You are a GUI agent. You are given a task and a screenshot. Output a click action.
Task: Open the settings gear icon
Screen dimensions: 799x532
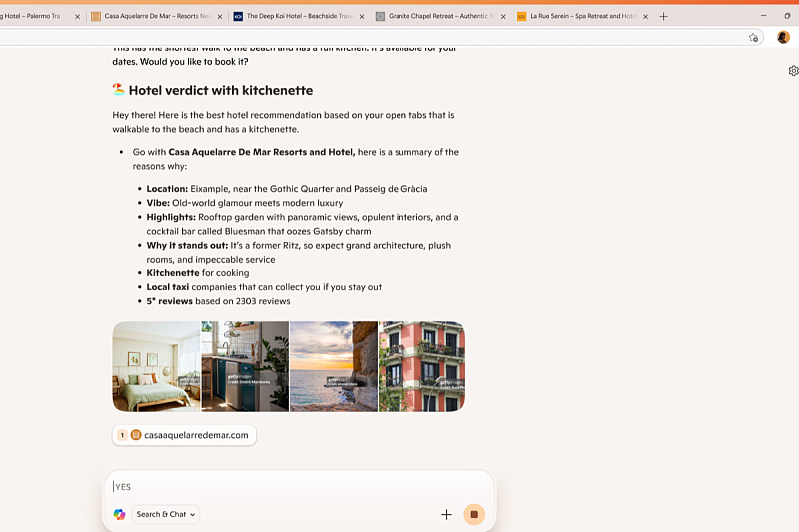tap(793, 71)
